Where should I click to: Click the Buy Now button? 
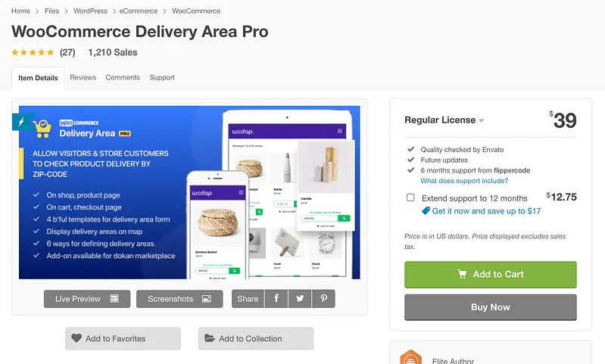[x=491, y=307]
